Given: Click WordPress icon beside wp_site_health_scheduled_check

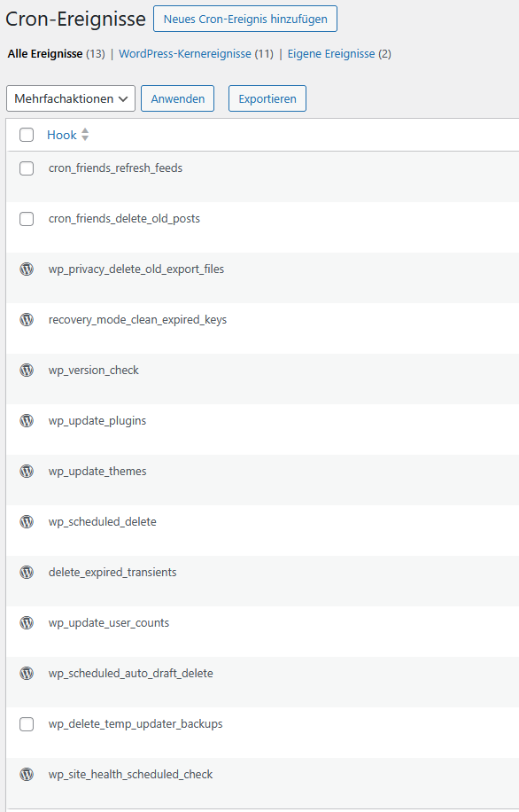Looking at the screenshot, I should click(27, 774).
